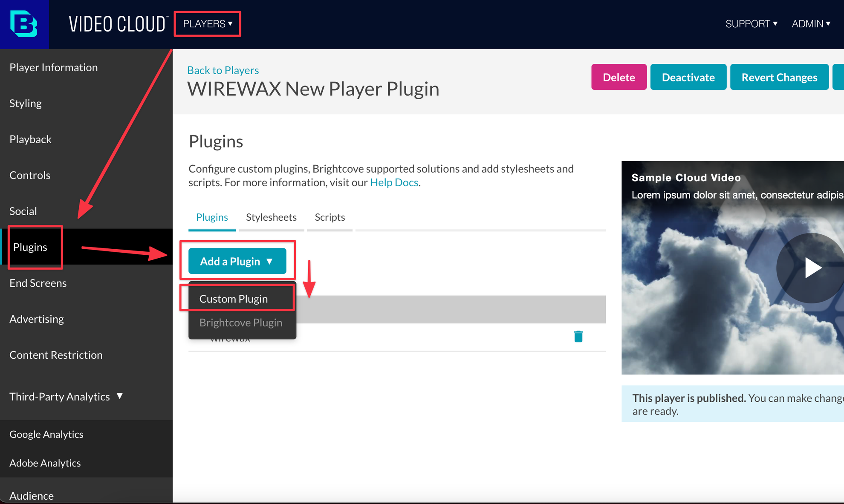Select Custom Plugin from the menu
The height and width of the screenshot is (504, 844).
click(x=234, y=298)
